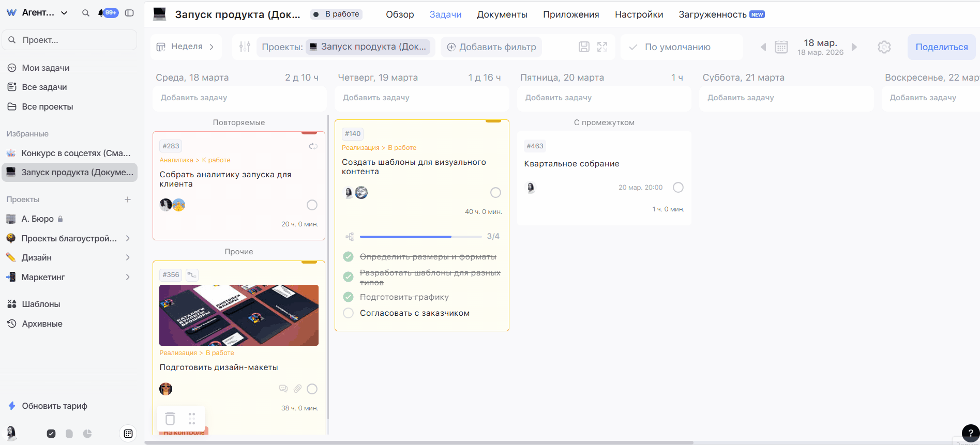
Task: Click Добавить фильтр button
Action: coord(491,47)
